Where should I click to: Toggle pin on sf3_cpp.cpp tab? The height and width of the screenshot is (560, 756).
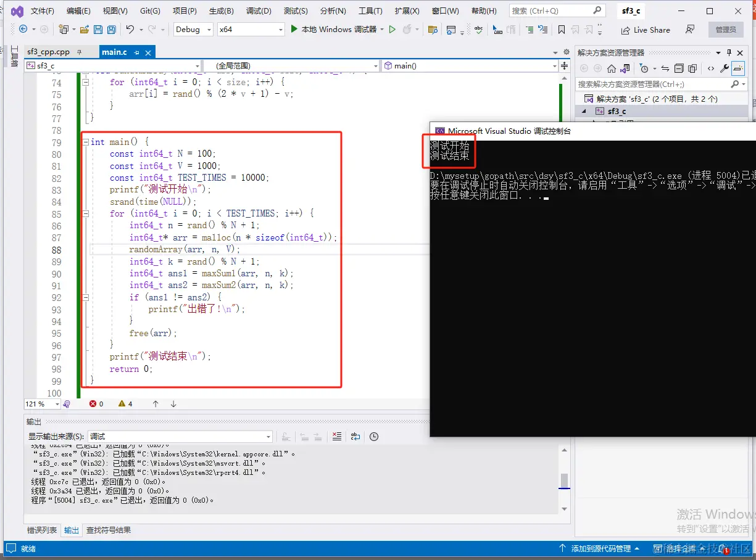click(x=79, y=52)
